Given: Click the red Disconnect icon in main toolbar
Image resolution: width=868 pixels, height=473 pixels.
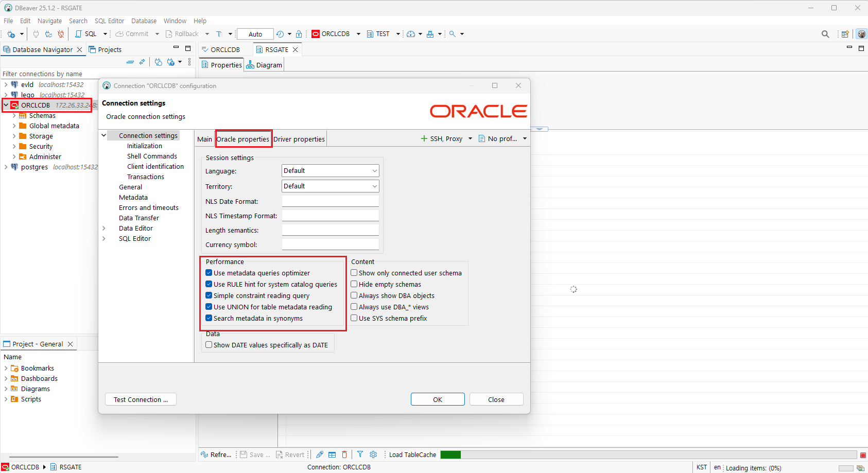Looking at the screenshot, I should [x=61, y=34].
